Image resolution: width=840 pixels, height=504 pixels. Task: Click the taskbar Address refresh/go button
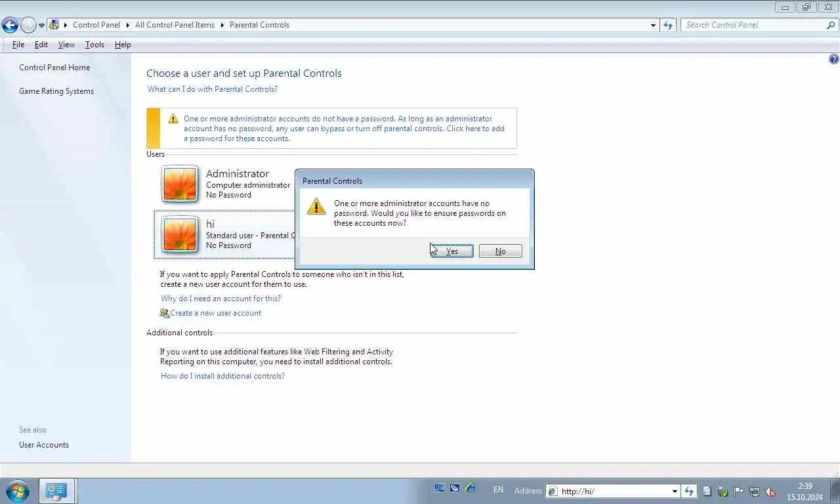pos(689,491)
